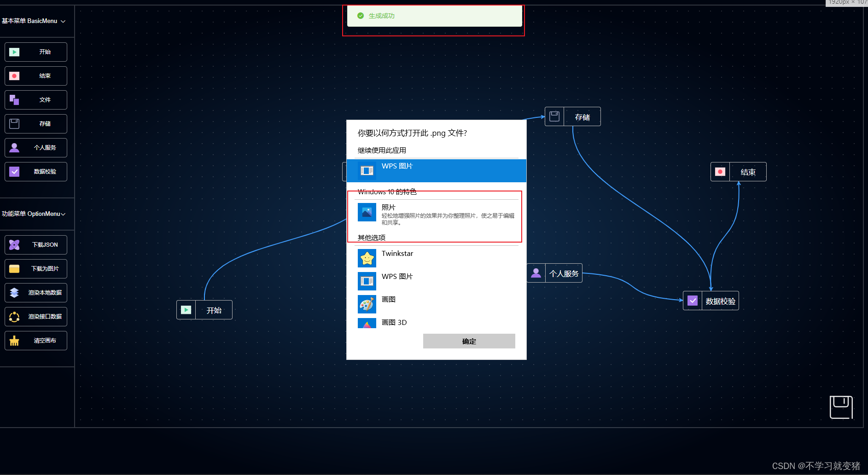Choose Twinkstar from other options
This screenshot has width=868, height=475.
click(437, 258)
